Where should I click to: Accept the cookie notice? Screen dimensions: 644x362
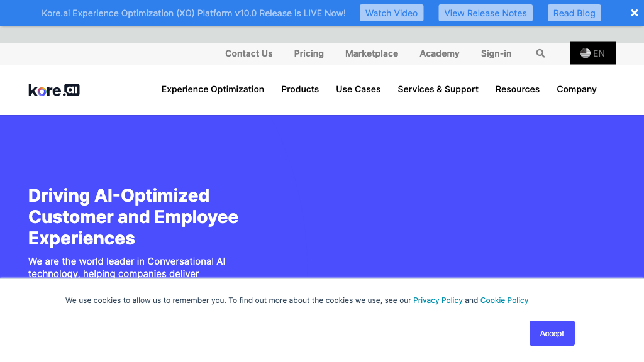pyautogui.click(x=552, y=333)
